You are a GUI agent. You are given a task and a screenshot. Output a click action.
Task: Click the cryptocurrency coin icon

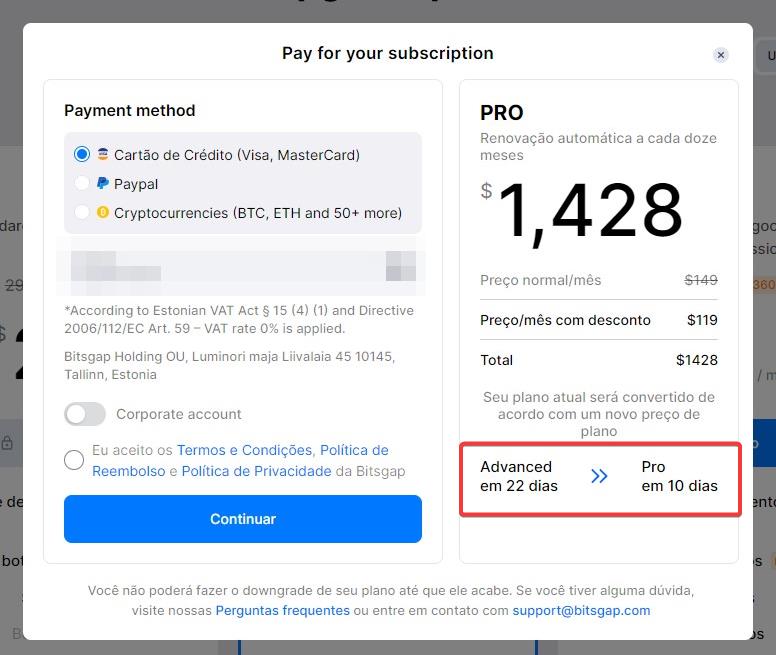coord(103,213)
